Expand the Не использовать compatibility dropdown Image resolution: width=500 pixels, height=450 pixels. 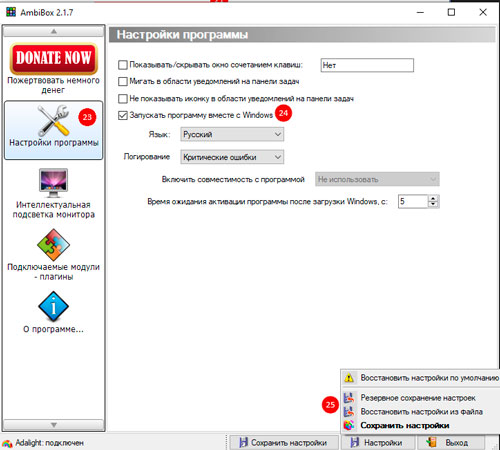point(377,179)
